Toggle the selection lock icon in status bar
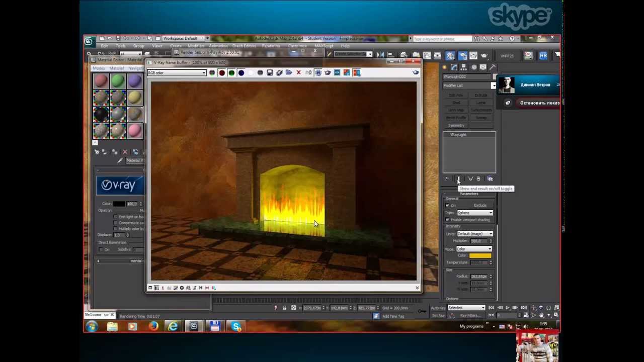This screenshot has width=644, height=362. [284, 308]
